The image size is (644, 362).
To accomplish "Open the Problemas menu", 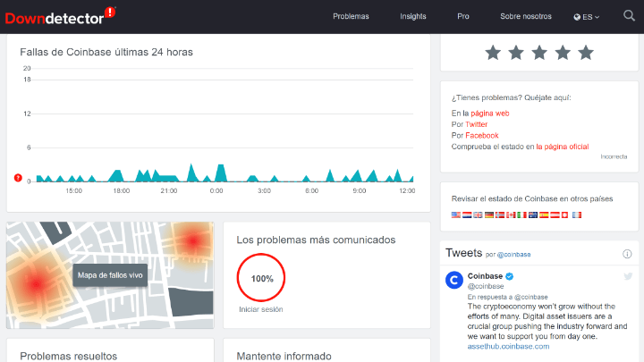I will pyautogui.click(x=351, y=16).
